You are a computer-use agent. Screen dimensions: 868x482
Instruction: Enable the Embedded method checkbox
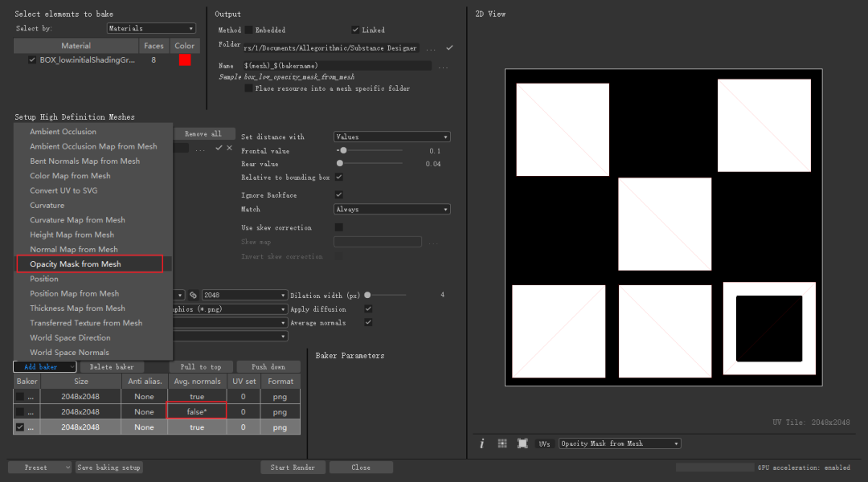click(249, 30)
